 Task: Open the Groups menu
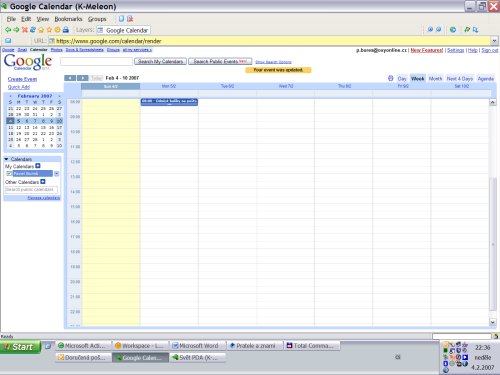tap(97, 19)
